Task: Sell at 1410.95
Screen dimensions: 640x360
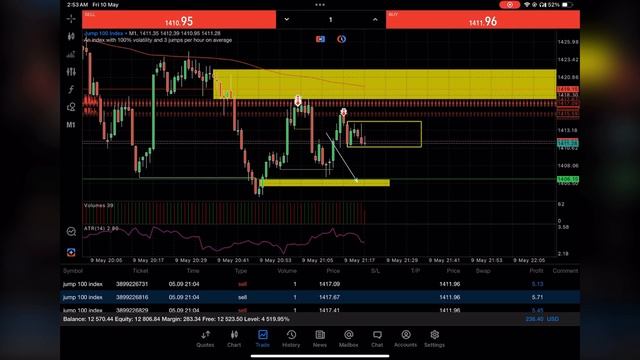Action: (179, 19)
